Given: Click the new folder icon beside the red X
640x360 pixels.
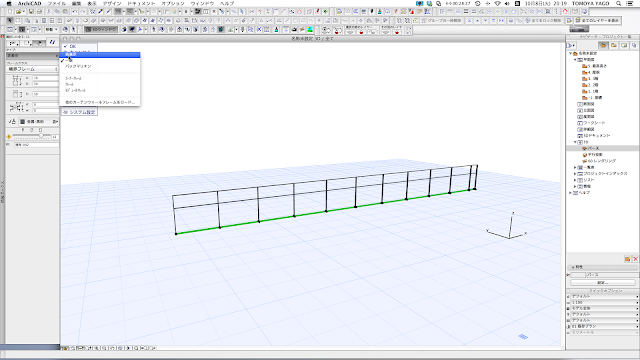Looking at the screenshot, I should pos(627,259).
